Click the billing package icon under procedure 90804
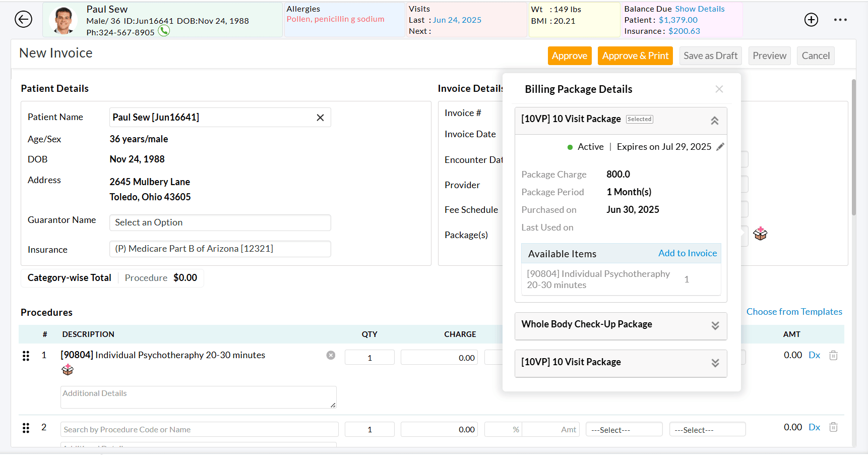The width and height of the screenshot is (868, 455). point(67,370)
